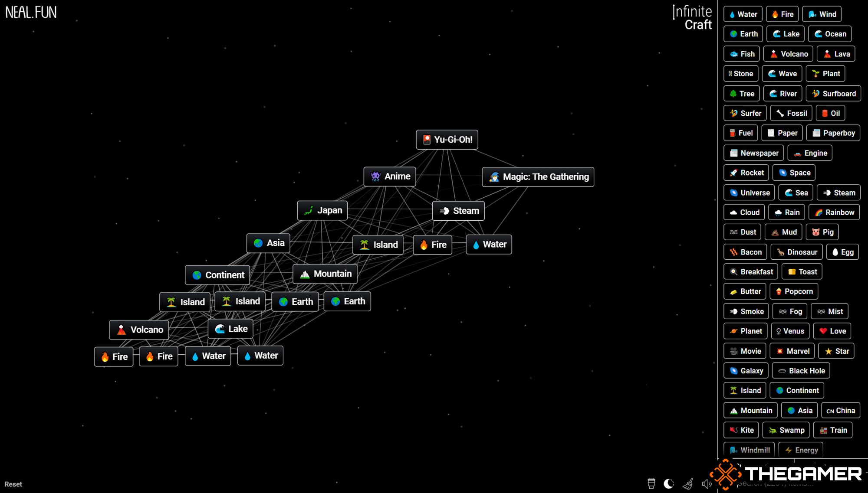Pick Rainbow from the sidebar list
Viewport: 868px width, 493px height.
tap(834, 212)
